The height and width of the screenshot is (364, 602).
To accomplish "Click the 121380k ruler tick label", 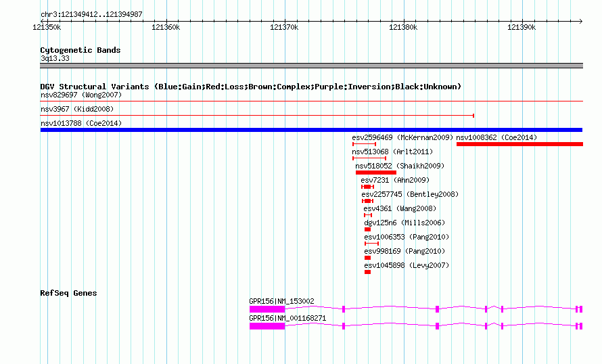I will 402,27.
